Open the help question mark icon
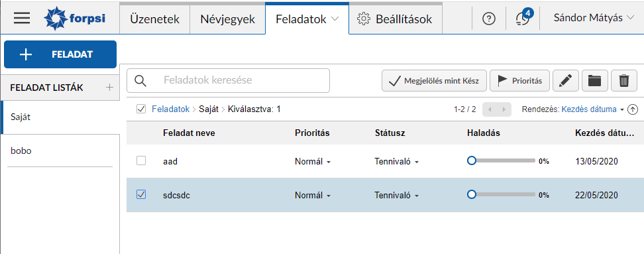 (489, 19)
